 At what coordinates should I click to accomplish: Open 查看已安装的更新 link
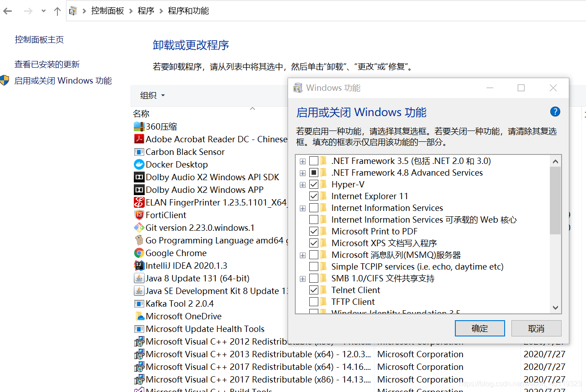tap(47, 65)
